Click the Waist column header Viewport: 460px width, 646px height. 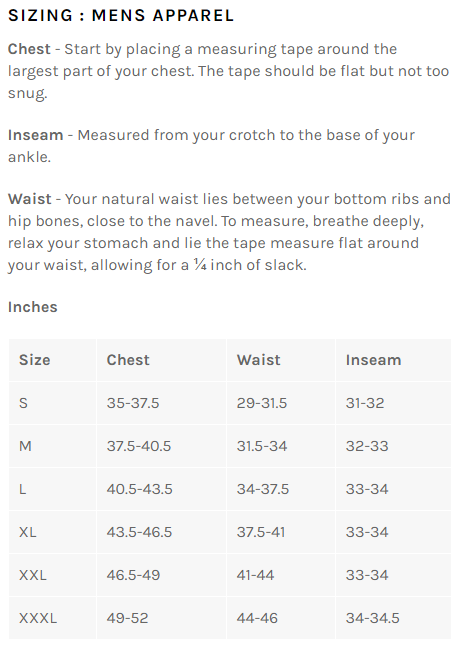pyautogui.click(x=259, y=360)
